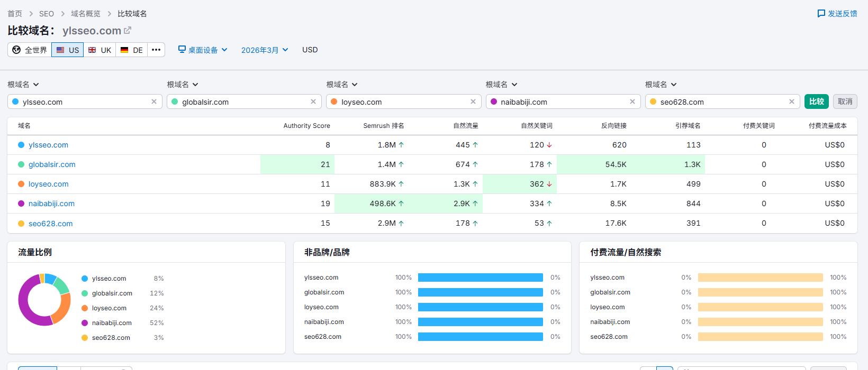Open external link icon beside ylsseo.com title
Screen dimensions: 868x370
(128, 31)
